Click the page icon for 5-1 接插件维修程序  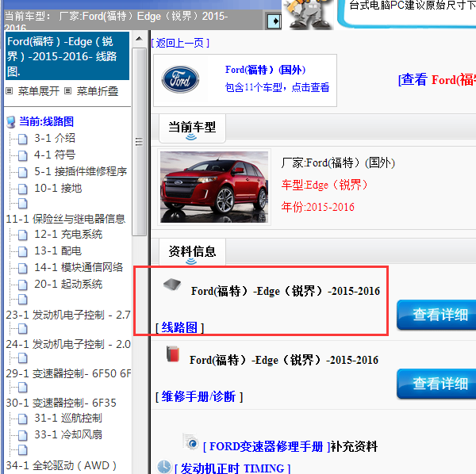pyautogui.click(x=23, y=172)
